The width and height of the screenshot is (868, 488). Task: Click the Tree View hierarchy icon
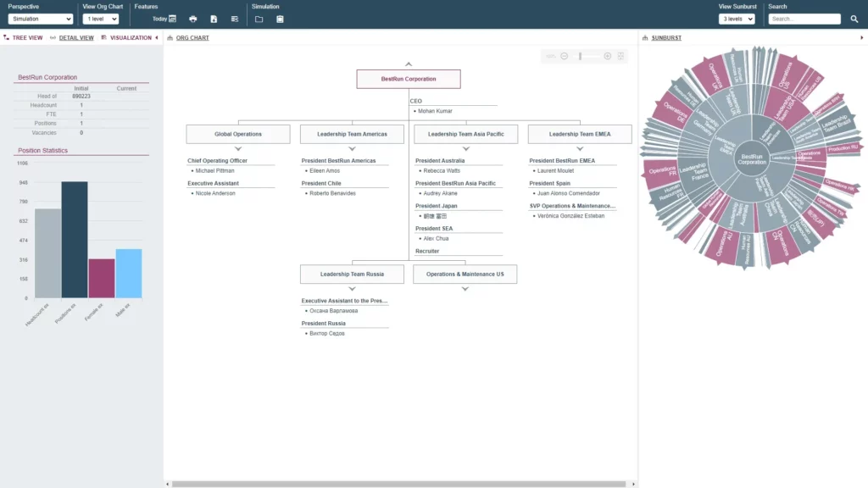coord(7,37)
